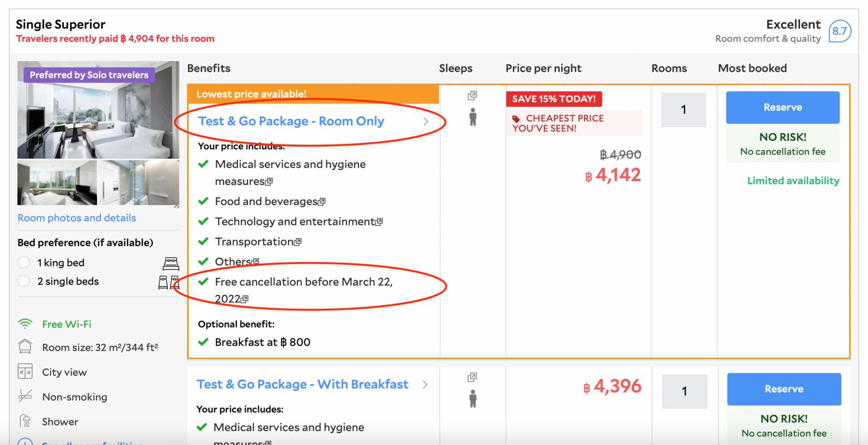Screen dimensions: 868x445
Task: Open rooms quantity dropdown for With Breakfast package
Action: (684, 391)
